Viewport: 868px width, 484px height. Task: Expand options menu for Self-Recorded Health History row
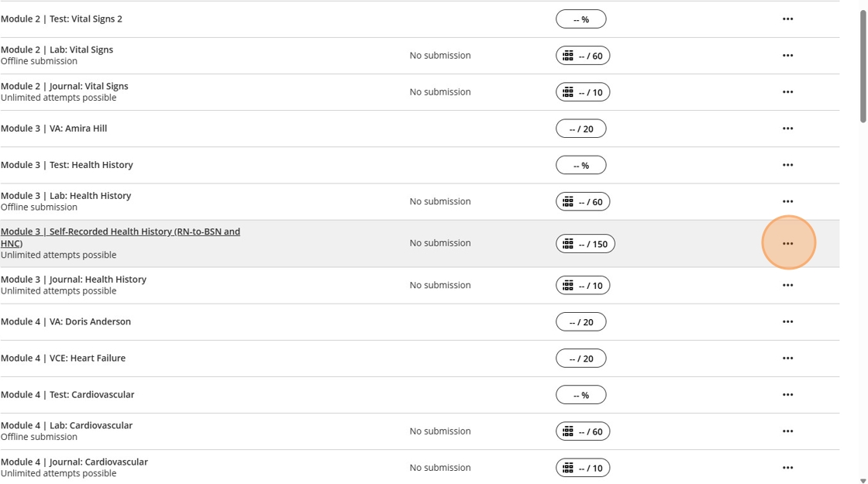click(x=787, y=243)
